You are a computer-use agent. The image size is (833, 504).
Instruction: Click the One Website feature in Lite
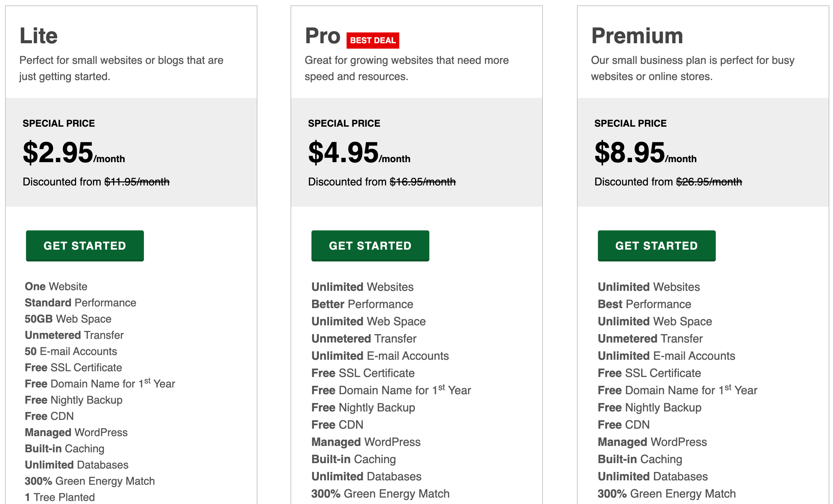(x=56, y=287)
